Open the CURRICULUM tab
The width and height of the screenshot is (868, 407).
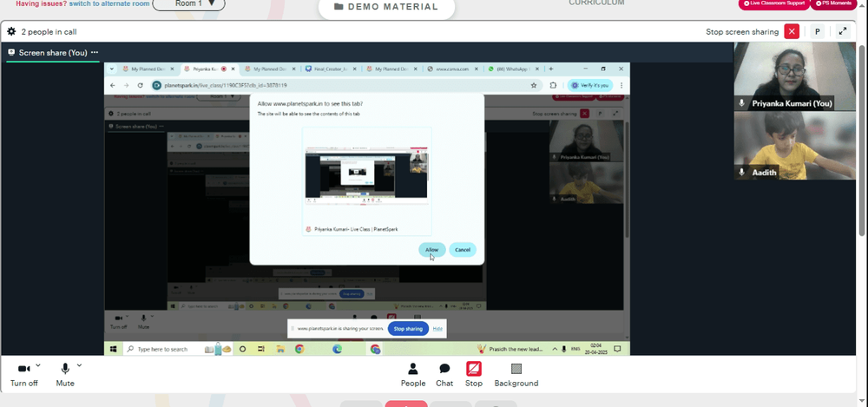tap(596, 3)
